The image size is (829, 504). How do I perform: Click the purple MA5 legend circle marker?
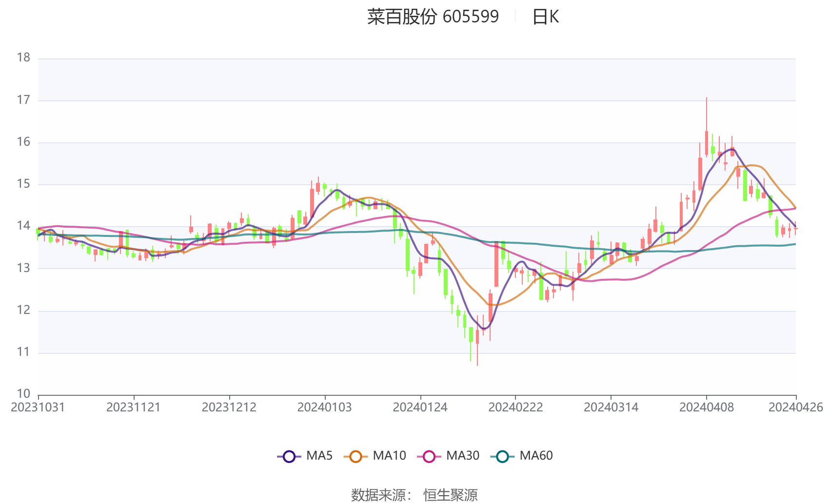click(x=289, y=457)
